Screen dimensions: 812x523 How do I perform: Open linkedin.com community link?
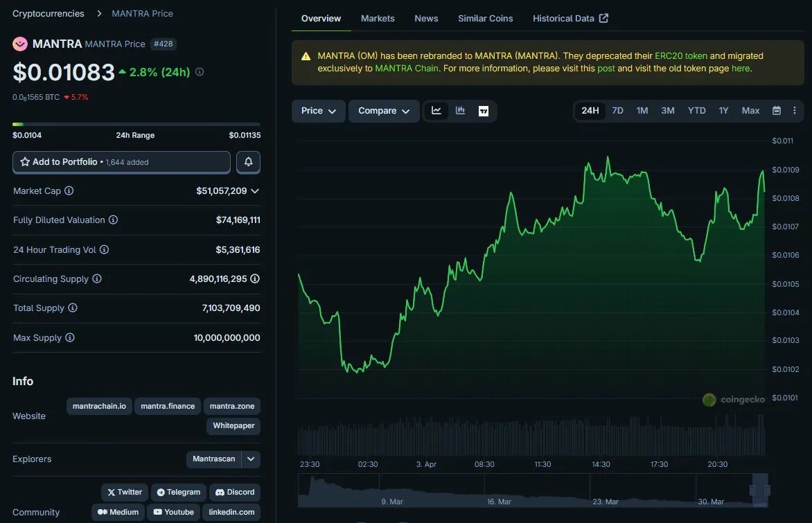click(231, 512)
